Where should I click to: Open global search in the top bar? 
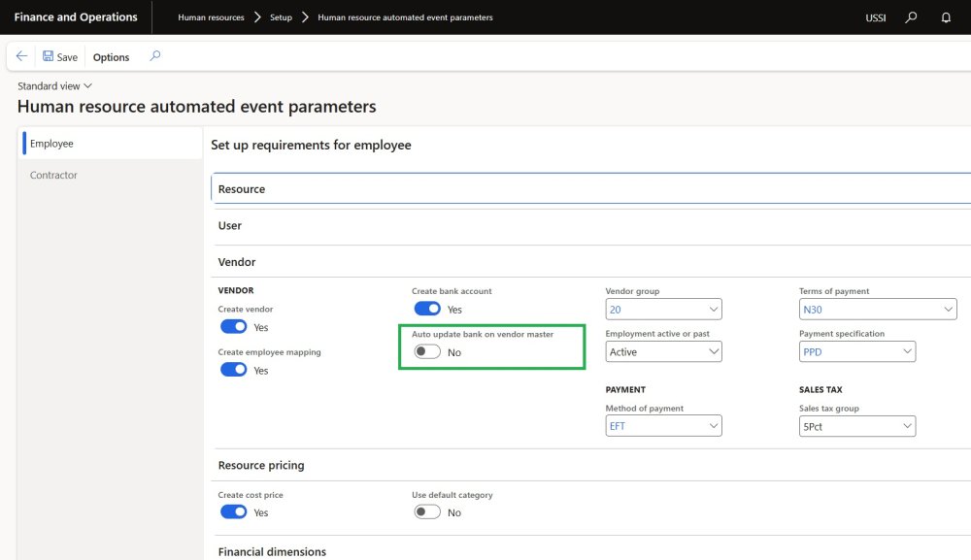pyautogui.click(x=911, y=17)
